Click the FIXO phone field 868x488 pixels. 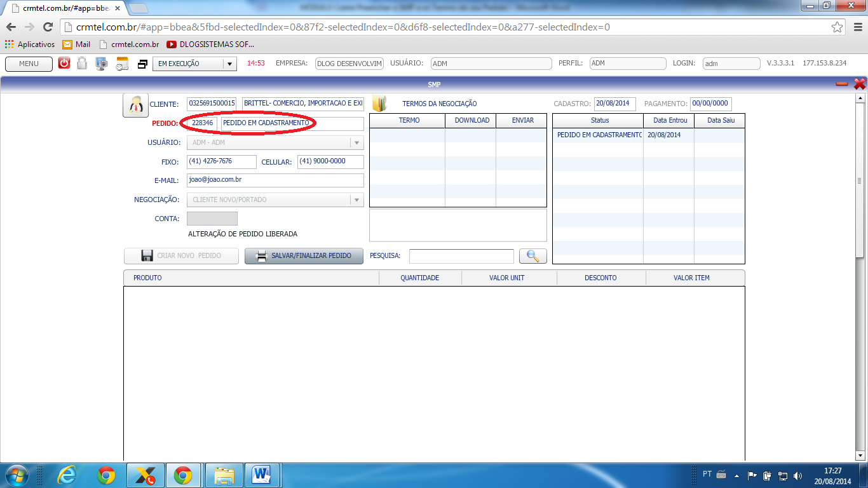[x=222, y=162]
